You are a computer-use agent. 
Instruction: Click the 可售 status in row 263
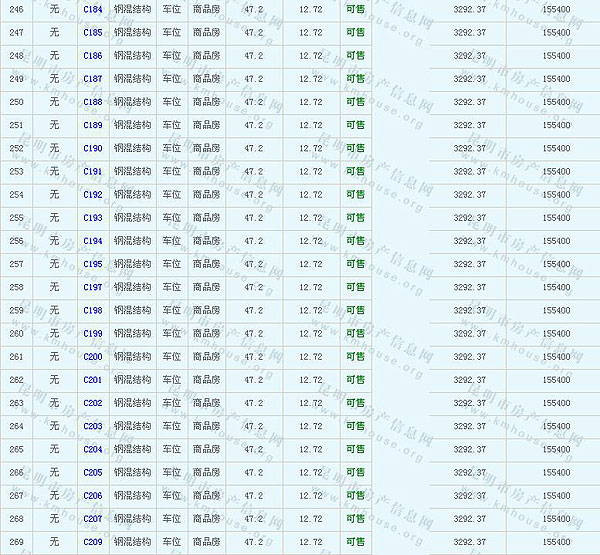(x=355, y=403)
